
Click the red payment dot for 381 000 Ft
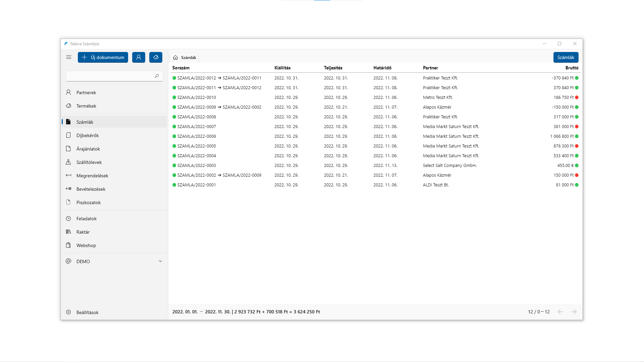[577, 127]
